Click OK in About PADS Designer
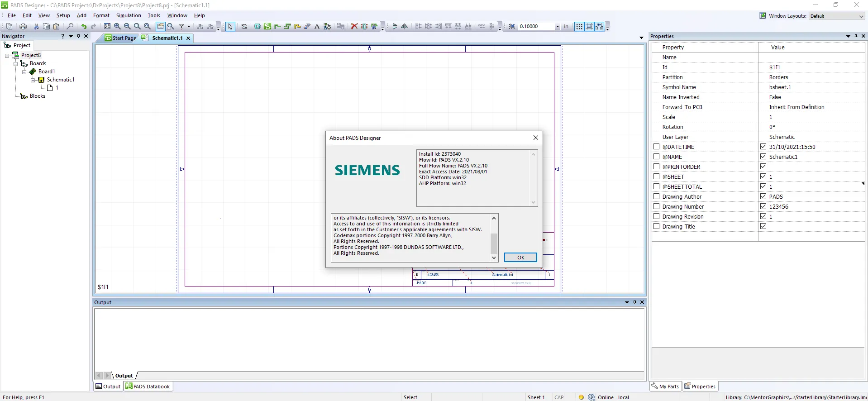This screenshot has height=401, width=868. click(x=520, y=258)
